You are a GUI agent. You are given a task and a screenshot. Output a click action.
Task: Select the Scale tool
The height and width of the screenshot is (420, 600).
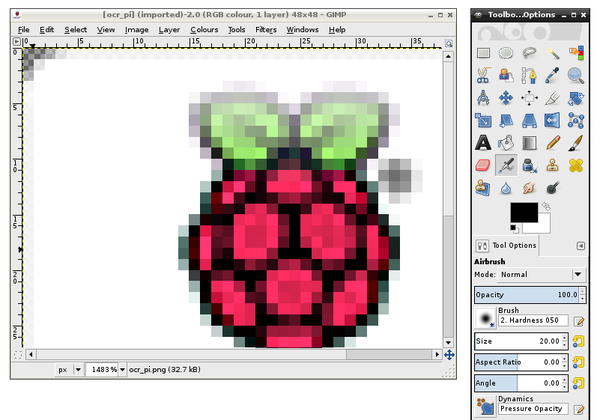(x=483, y=120)
